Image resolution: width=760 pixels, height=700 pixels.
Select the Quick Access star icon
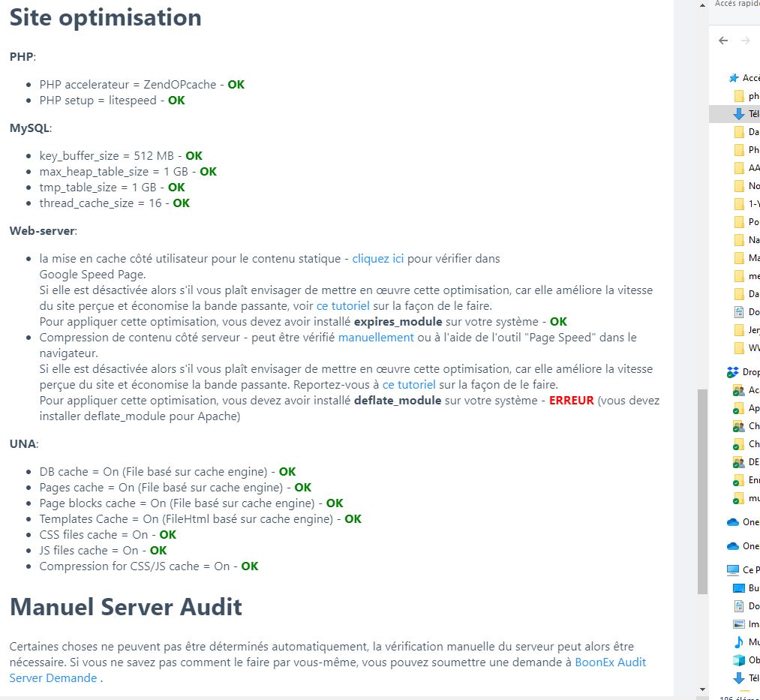[x=733, y=78]
